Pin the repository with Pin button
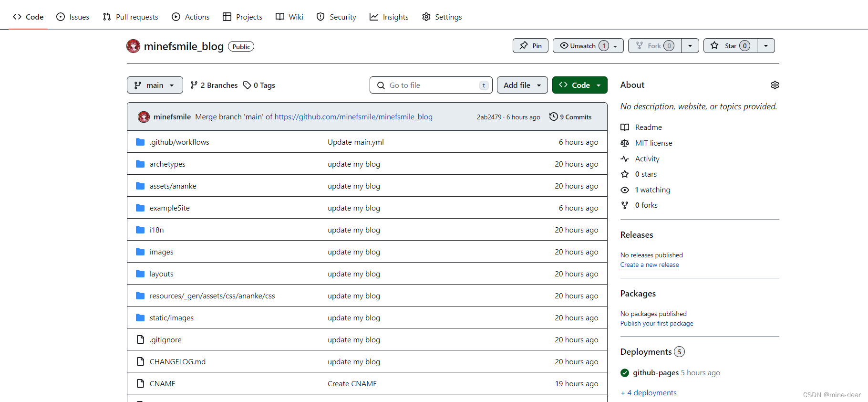The height and width of the screenshot is (402, 868). coord(530,46)
